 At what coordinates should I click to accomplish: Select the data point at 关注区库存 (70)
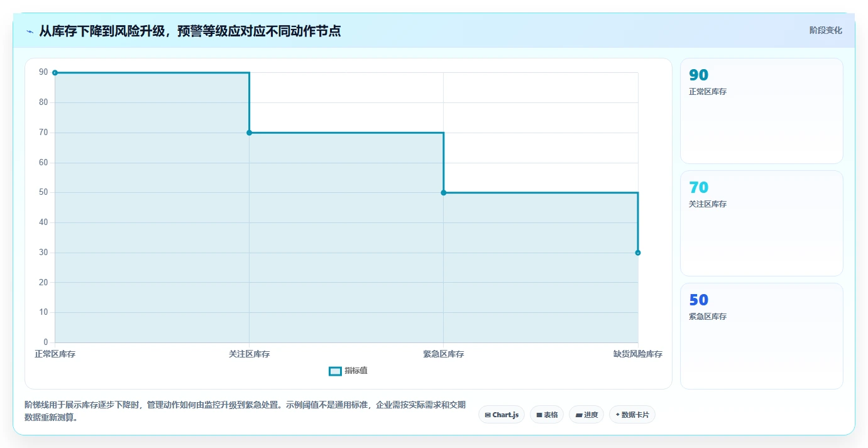click(x=250, y=133)
